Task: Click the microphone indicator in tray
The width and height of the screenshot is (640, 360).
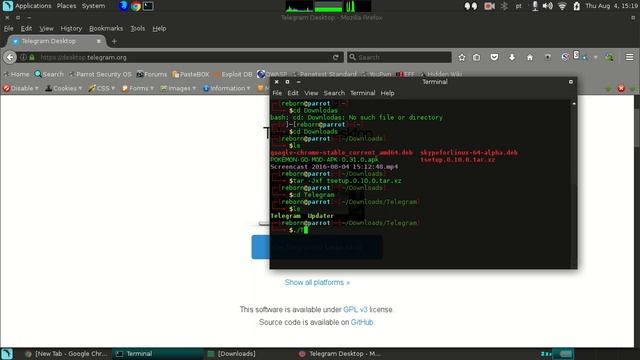Action: (535, 6)
